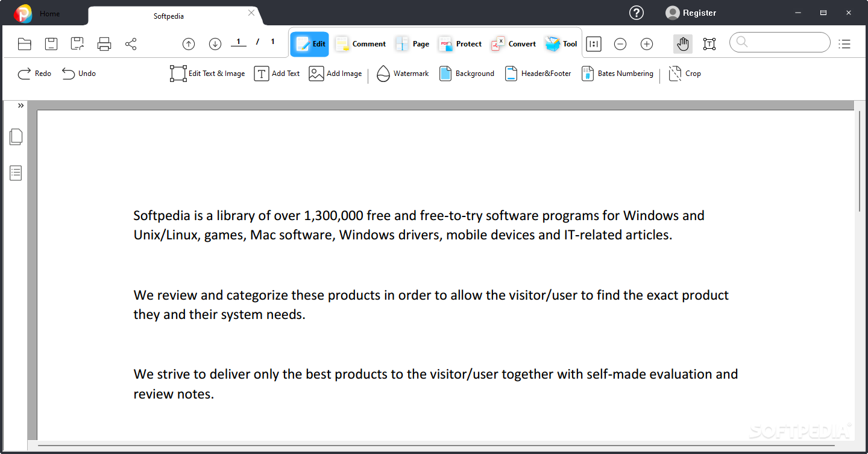Open the Page tab

412,44
